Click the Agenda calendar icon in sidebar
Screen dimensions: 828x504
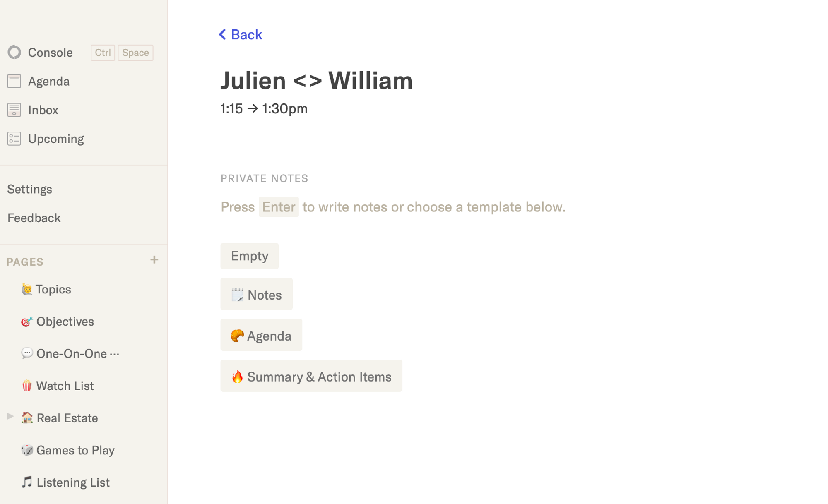[x=14, y=81]
